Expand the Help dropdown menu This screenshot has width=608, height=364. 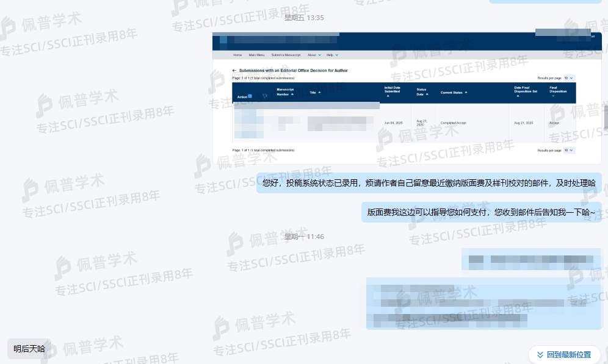(337, 55)
